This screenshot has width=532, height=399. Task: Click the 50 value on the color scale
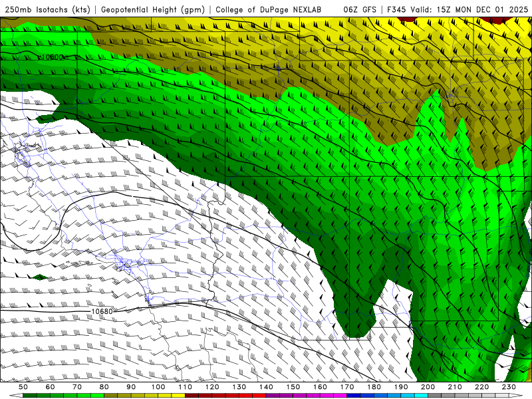23,387
